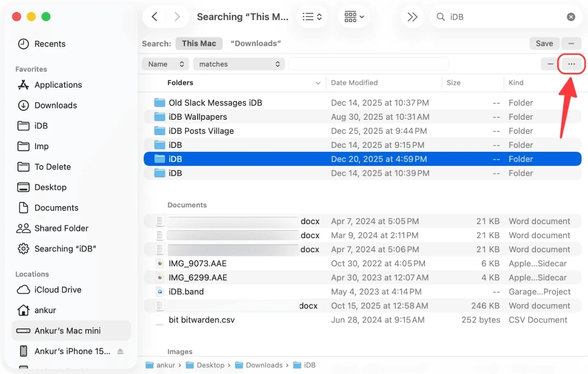Viewport: 588px width, 374px height.
Task: Open the ankur home folder
Action: tap(71, 310)
